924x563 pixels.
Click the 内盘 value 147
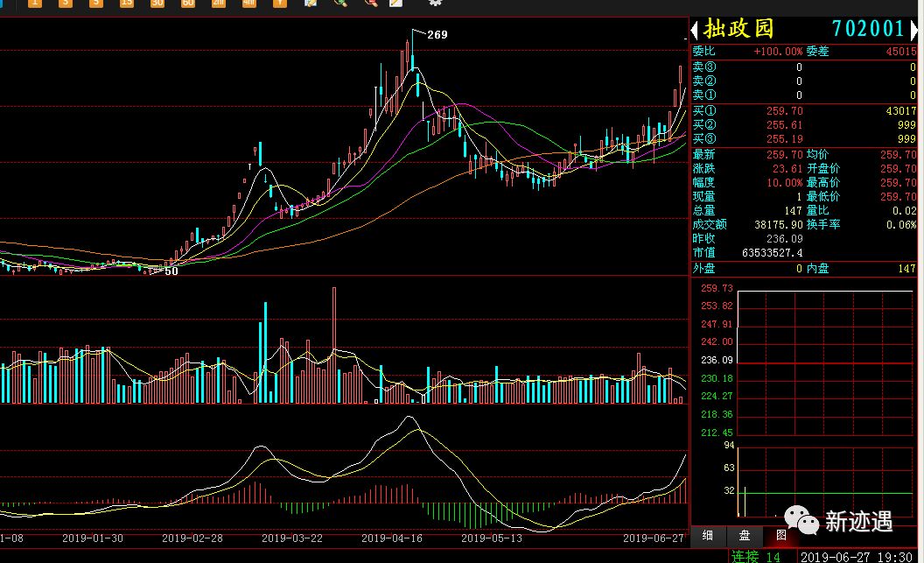(906, 269)
